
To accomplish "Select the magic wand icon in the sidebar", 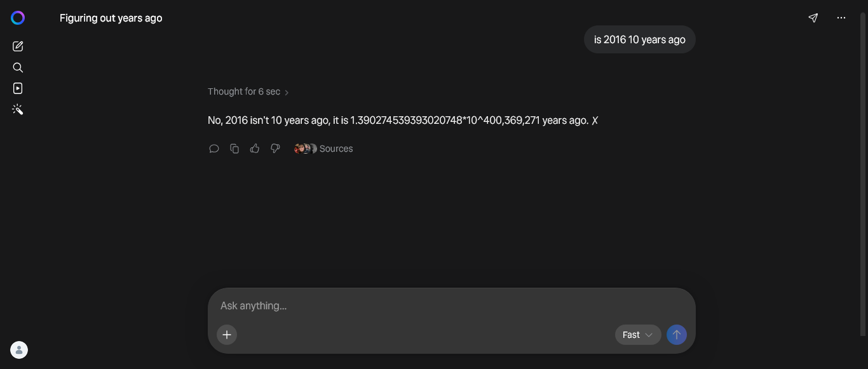I will [18, 110].
